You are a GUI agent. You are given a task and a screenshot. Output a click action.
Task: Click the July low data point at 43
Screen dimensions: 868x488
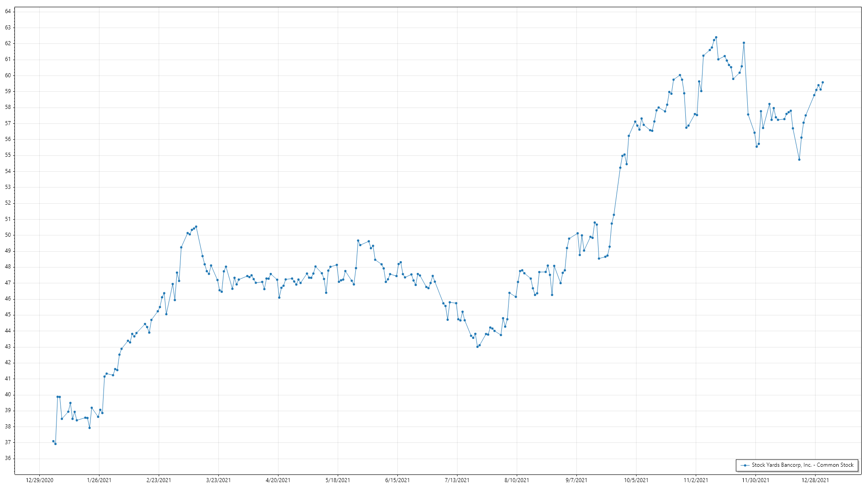pyautogui.click(x=477, y=347)
